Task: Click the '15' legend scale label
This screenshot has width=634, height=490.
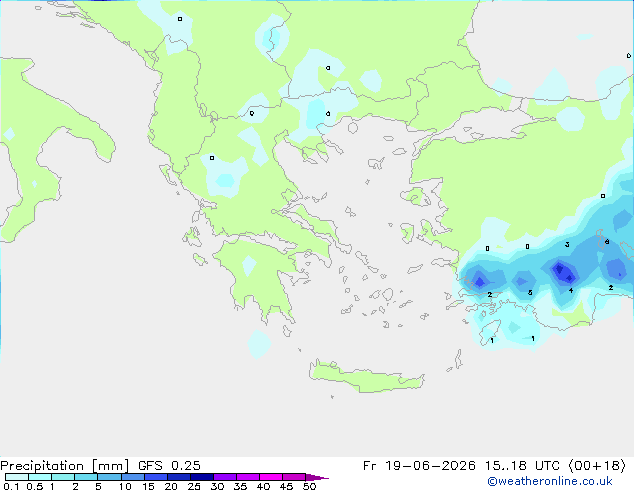Action: click(x=148, y=486)
